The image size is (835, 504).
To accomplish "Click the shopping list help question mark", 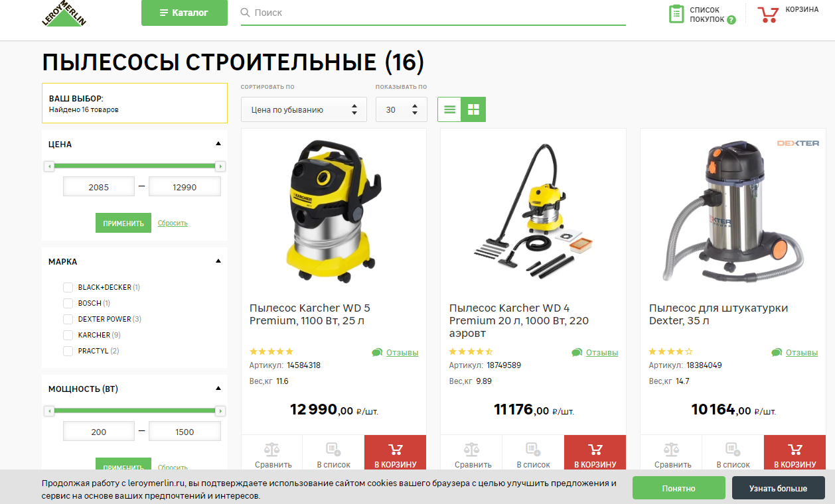I will click(731, 20).
